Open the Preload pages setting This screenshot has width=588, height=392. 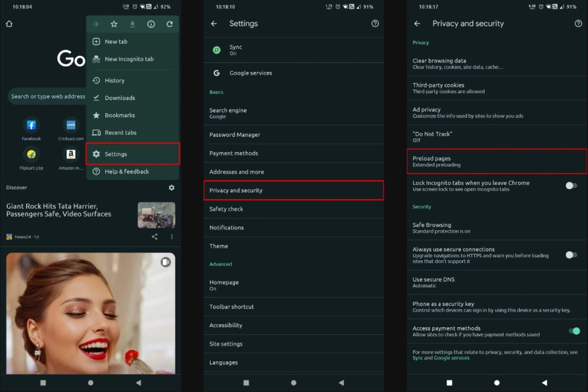(497, 161)
